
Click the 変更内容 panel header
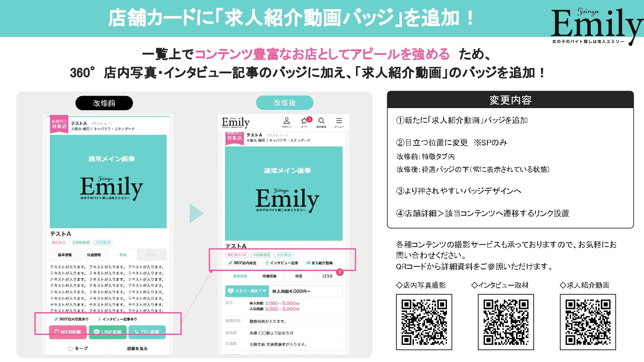pos(510,100)
